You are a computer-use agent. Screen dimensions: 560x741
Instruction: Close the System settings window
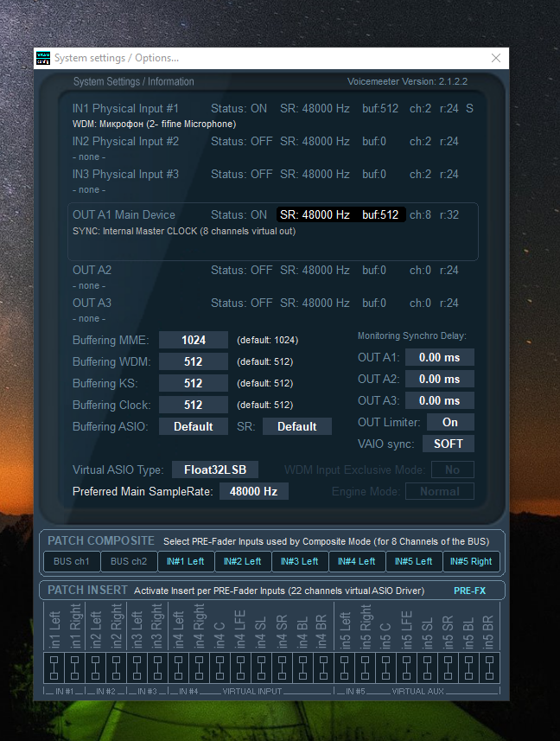click(496, 58)
